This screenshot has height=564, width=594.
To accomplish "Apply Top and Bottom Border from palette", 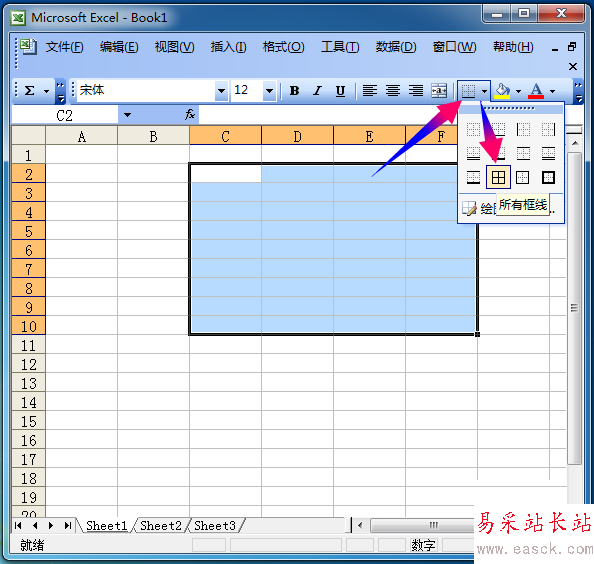I will pyautogui.click(x=523, y=153).
